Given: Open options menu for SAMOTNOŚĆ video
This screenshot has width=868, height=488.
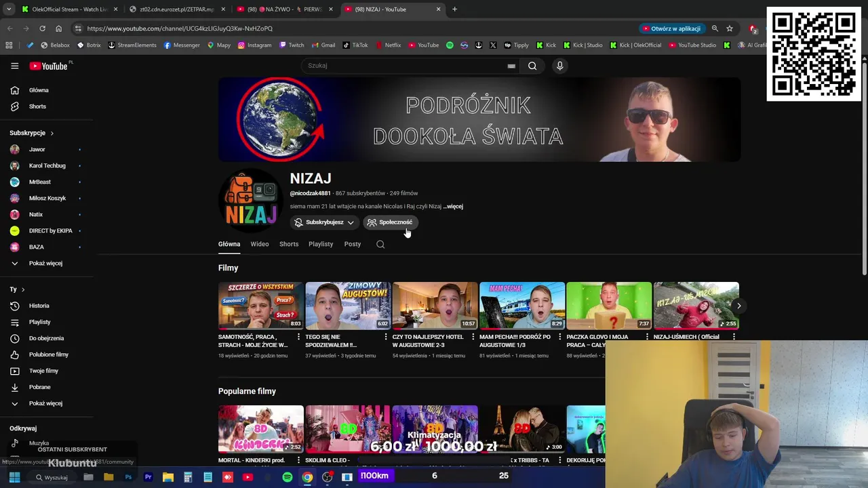Looking at the screenshot, I should [298, 337].
